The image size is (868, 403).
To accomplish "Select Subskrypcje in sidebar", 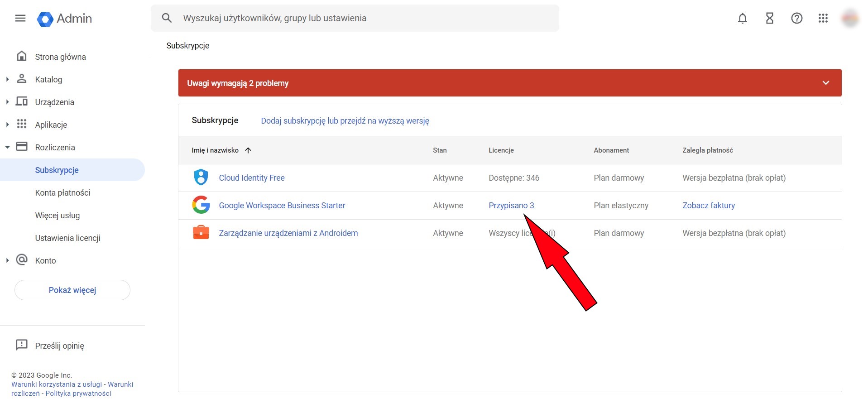I will coord(72,170).
